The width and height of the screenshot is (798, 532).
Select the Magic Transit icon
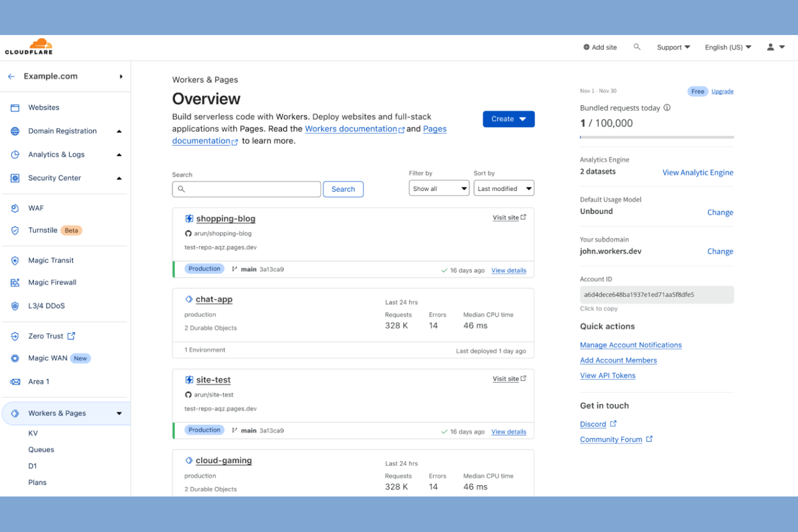pyautogui.click(x=15, y=260)
